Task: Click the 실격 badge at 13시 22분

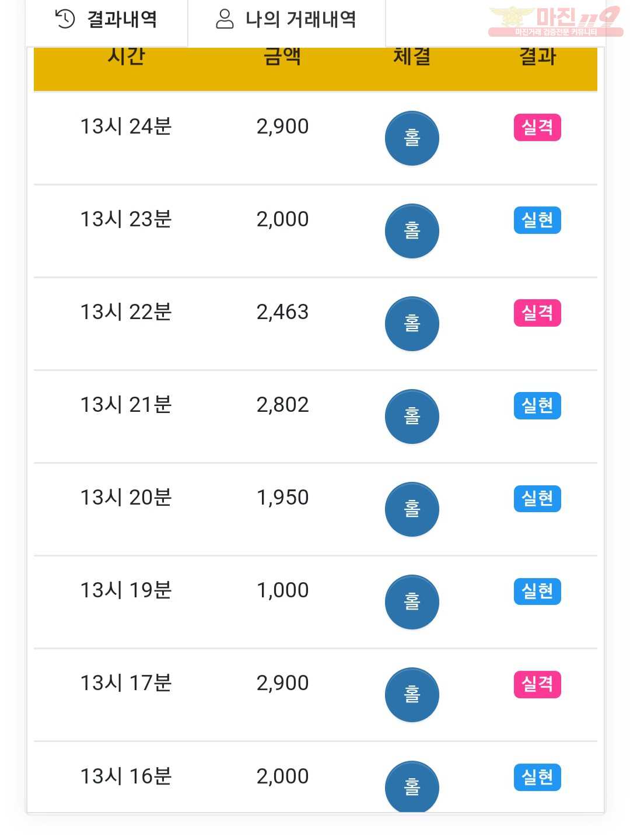Action: (537, 313)
